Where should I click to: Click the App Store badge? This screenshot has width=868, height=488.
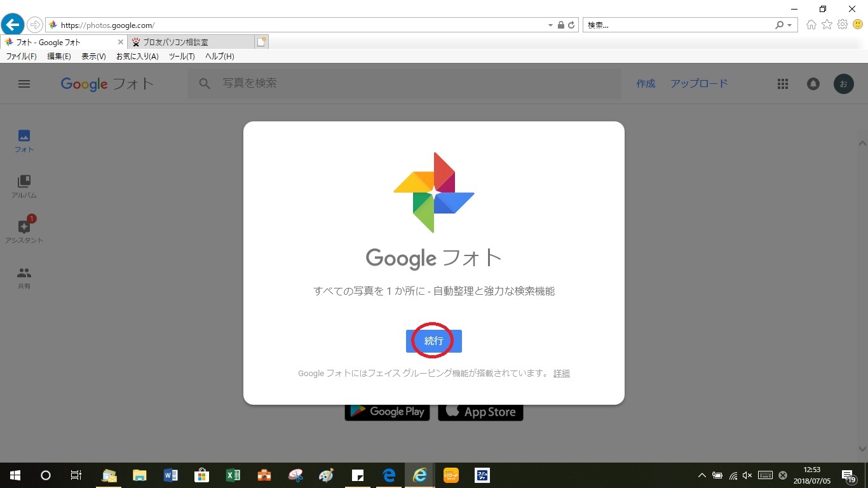[x=480, y=412]
